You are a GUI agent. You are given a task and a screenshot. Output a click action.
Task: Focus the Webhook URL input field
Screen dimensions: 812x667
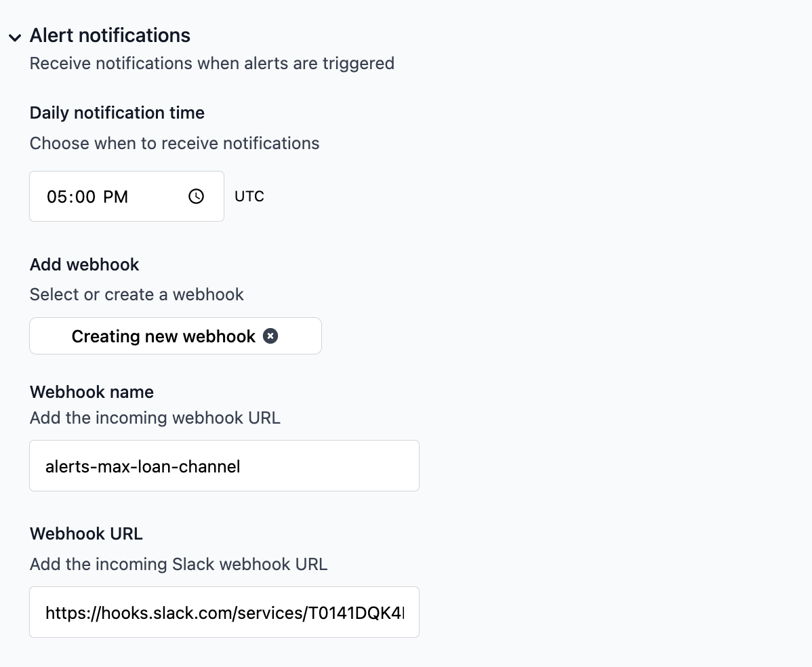pyautogui.click(x=224, y=613)
